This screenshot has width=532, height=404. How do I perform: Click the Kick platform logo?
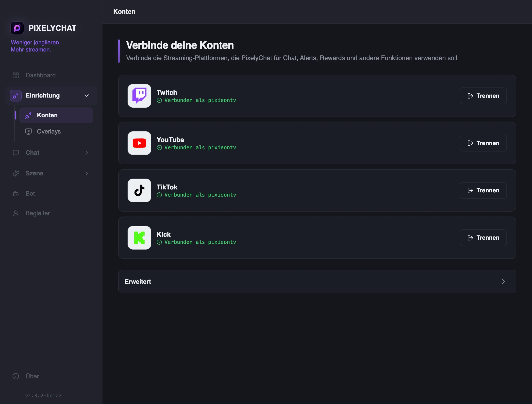click(x=139, y=238)
